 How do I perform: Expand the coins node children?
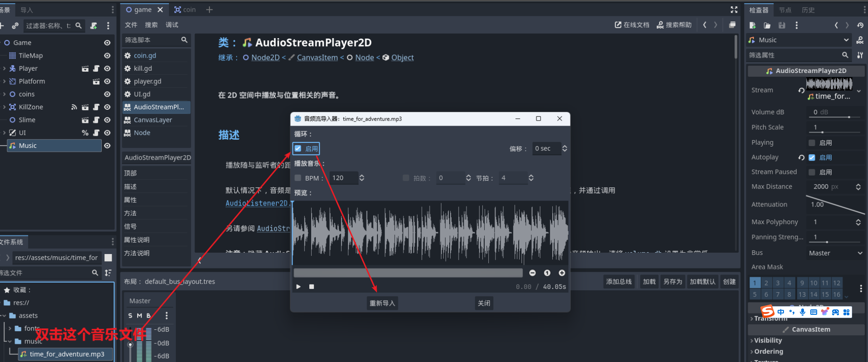point(4,94)
